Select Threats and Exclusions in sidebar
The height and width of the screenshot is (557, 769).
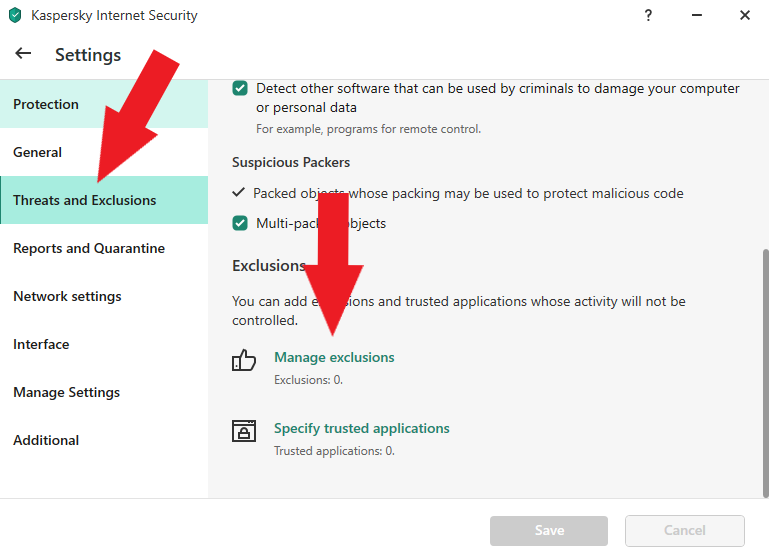(85, 200)
